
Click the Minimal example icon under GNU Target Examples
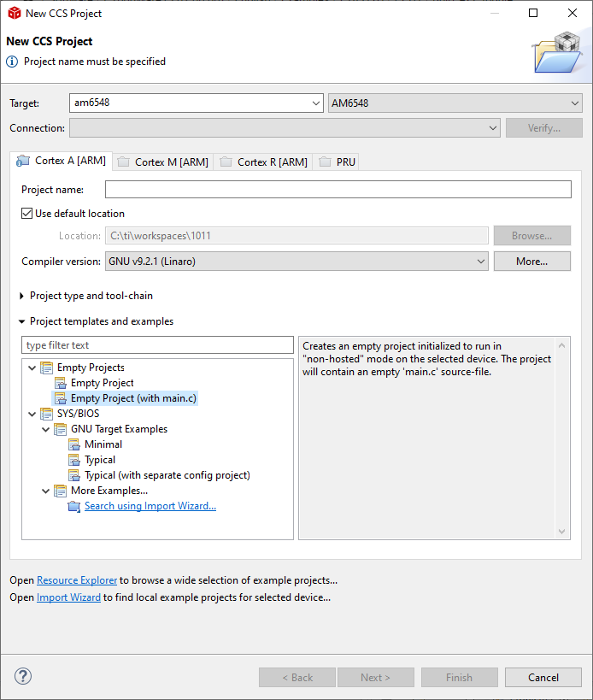click(x=74, y=444)
